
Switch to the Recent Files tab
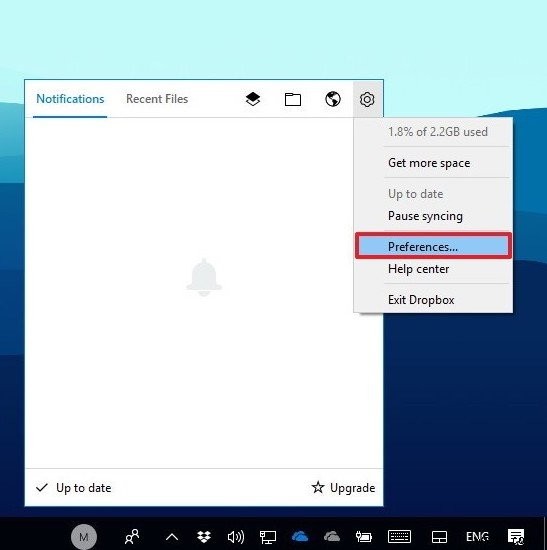point(157,99)
